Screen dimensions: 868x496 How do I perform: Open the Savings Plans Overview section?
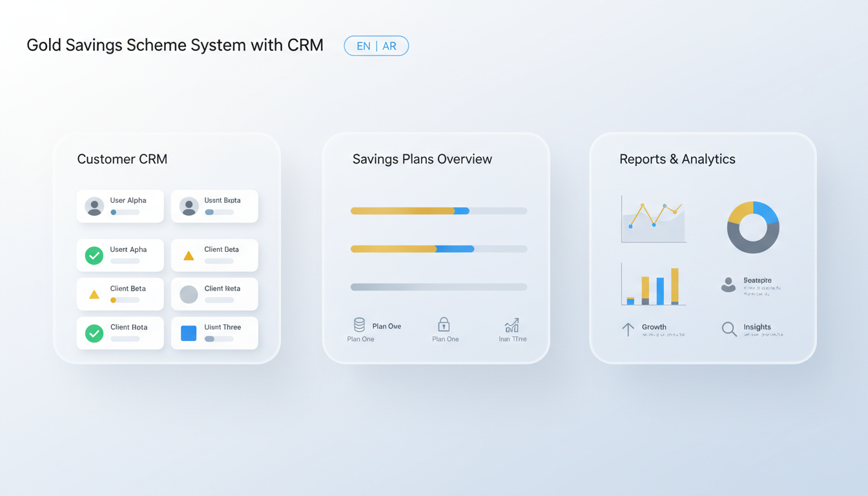click(x=422, y=159)
